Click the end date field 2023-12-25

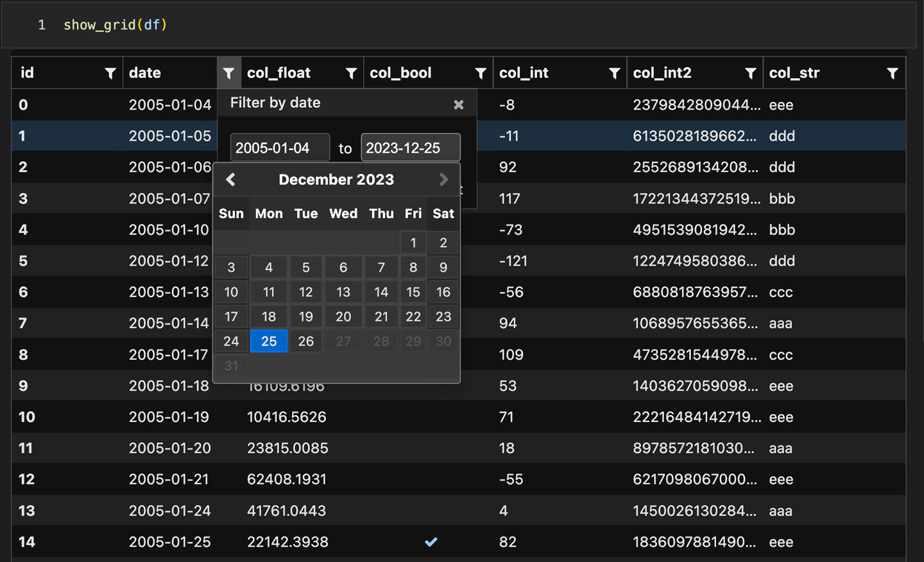[x=410, y=148]
